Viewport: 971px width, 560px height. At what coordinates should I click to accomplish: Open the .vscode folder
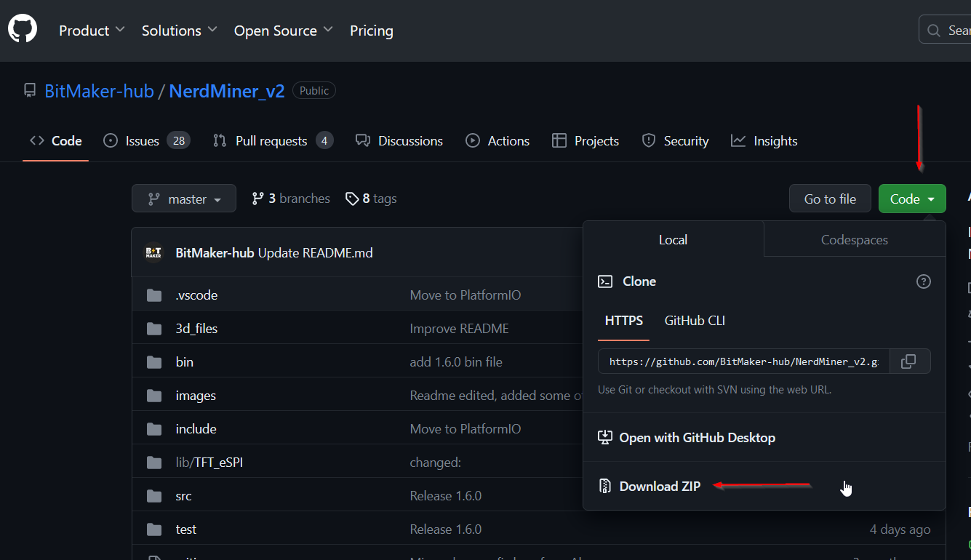pyautogui.click(x=196, y=295)
